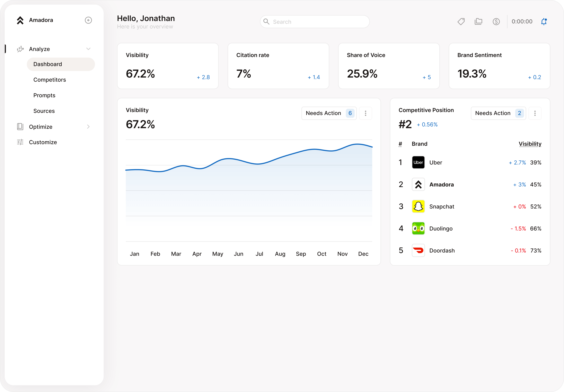Click the Jun label on the chart axis
564x392 pixels.
pos(239,254)
